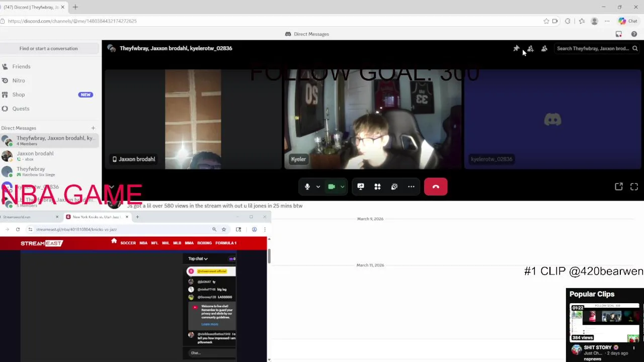Turn off the camera in call controls
The width and height of the screenshot is (644, 362).
pyautogui.click(x=332, y=187)
